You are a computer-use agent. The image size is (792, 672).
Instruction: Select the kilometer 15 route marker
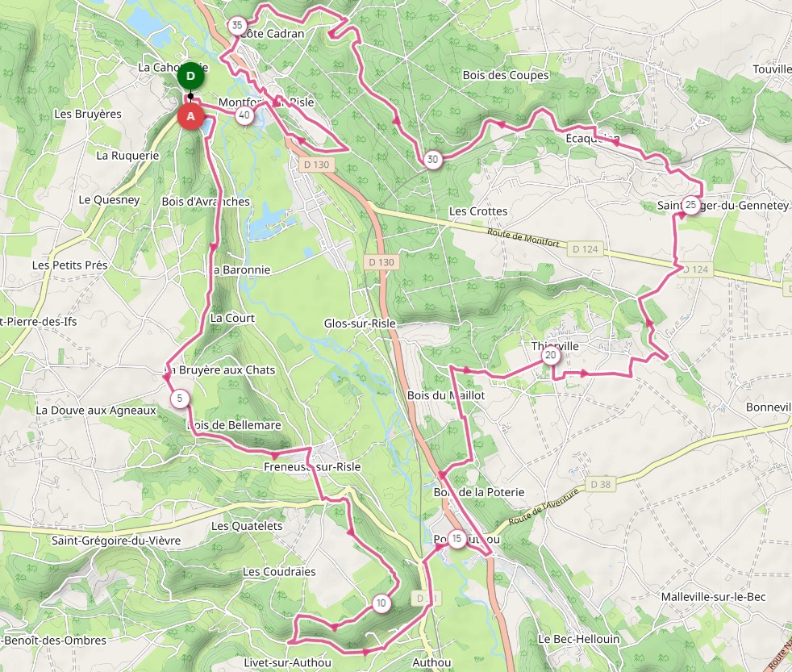pos(456,539)
